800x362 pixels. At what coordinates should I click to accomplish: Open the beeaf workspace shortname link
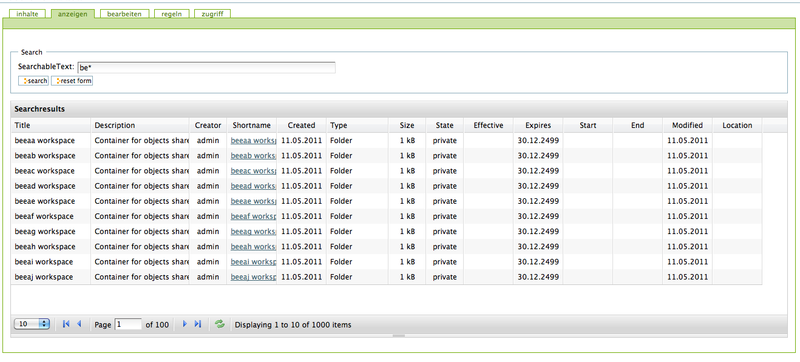tap(253, 216)
